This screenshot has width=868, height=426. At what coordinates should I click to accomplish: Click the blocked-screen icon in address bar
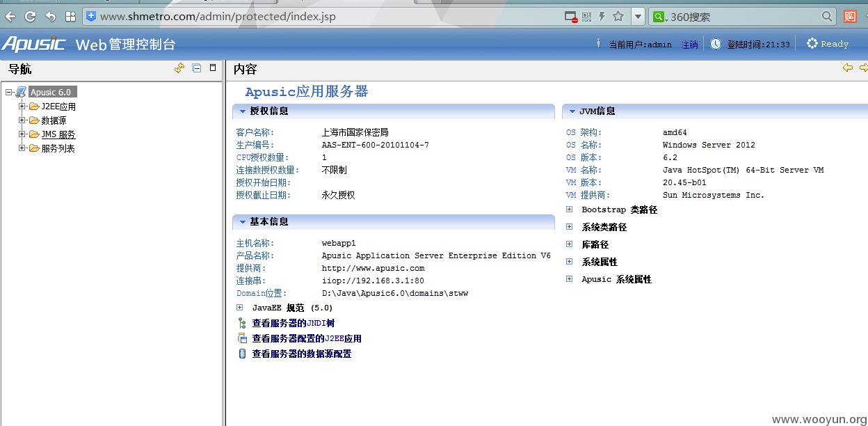tap(571, 17)
